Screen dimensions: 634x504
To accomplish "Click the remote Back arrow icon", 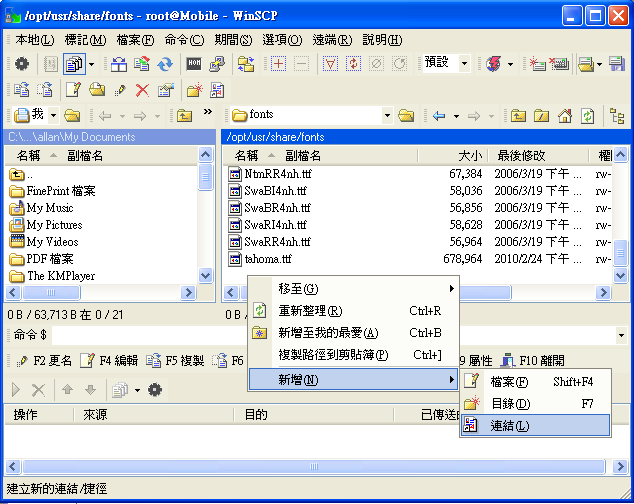I will (x=439, y=116).
